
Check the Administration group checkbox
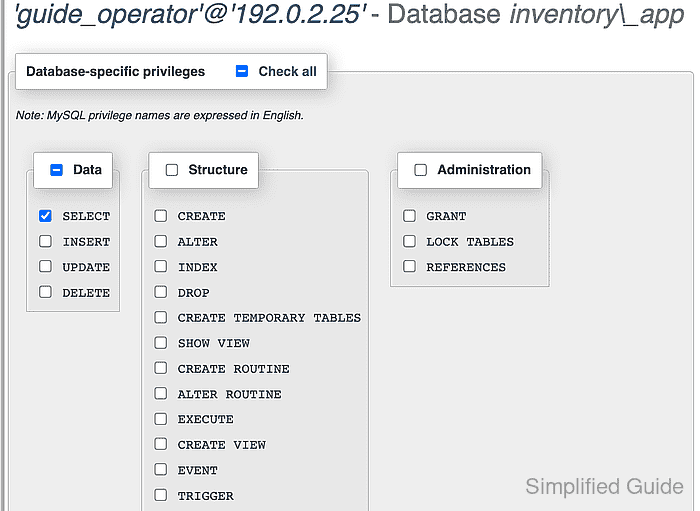421,170
